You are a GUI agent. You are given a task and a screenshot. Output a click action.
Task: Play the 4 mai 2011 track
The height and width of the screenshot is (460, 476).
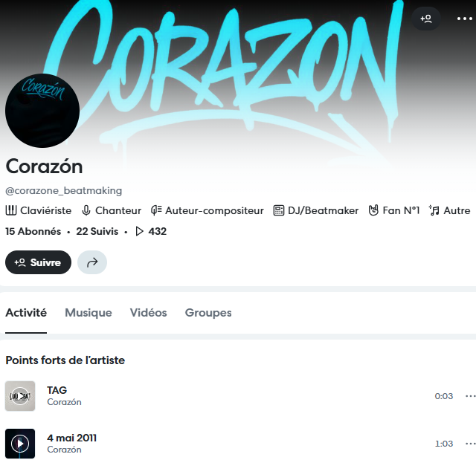click(20, 444)
